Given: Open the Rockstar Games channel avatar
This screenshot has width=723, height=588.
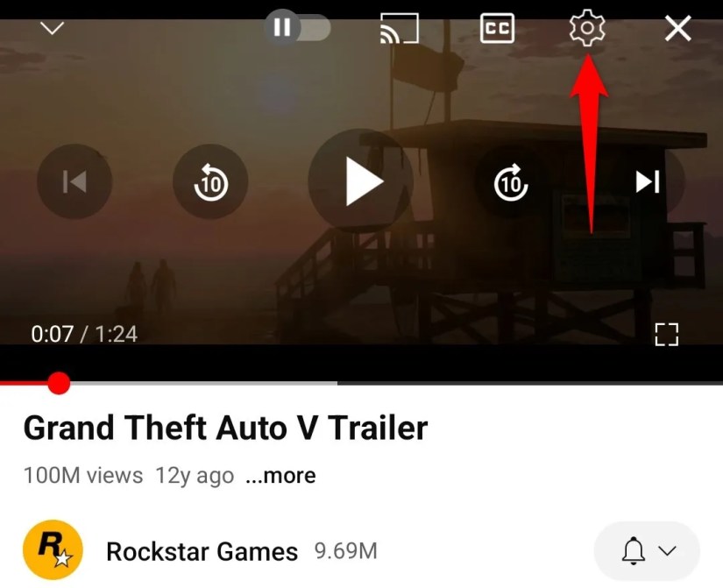Looking at the screenshot, I should (53, 549).
